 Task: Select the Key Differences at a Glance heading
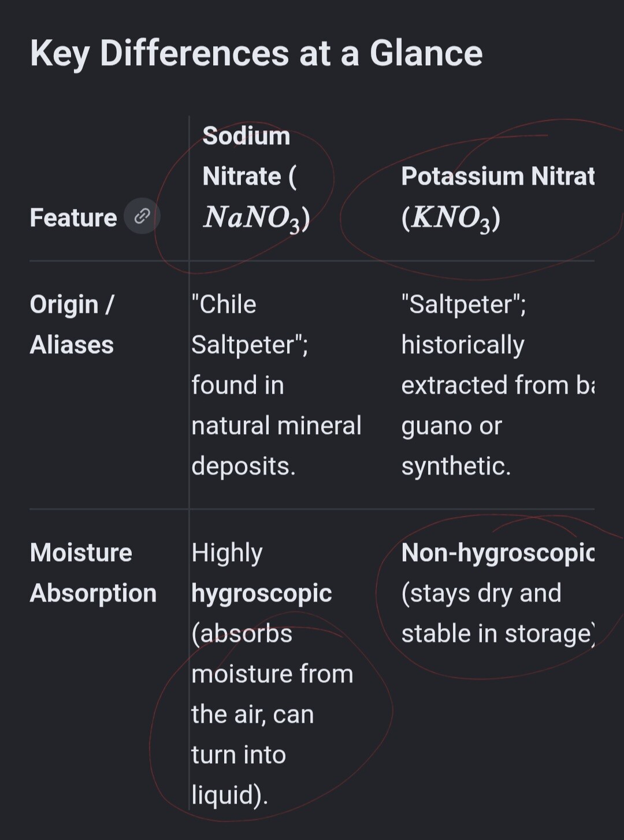(x=256, y=53)
